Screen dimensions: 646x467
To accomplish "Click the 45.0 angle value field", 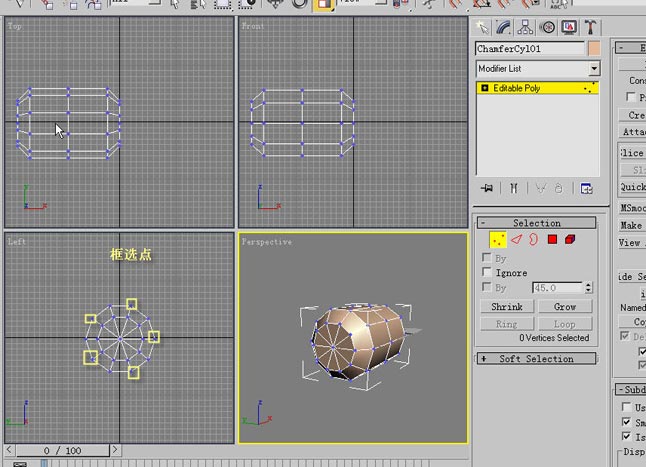I will point(557,288).
